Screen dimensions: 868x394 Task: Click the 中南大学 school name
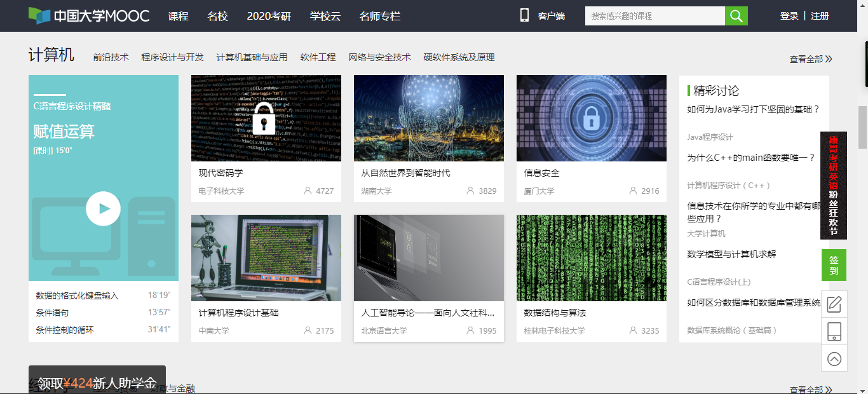click(214, 331)
